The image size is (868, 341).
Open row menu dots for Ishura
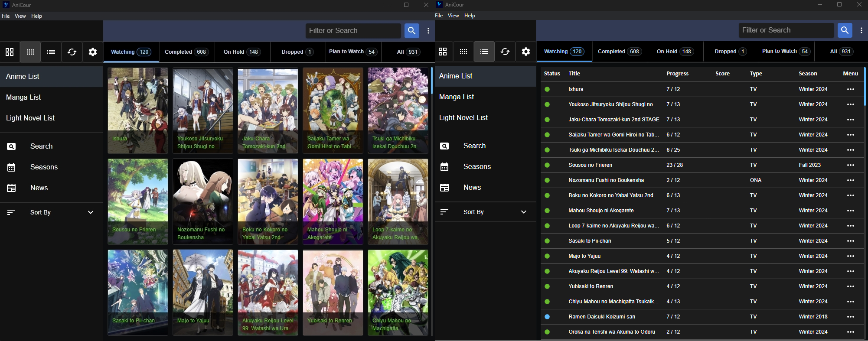[x=851, y=89]
